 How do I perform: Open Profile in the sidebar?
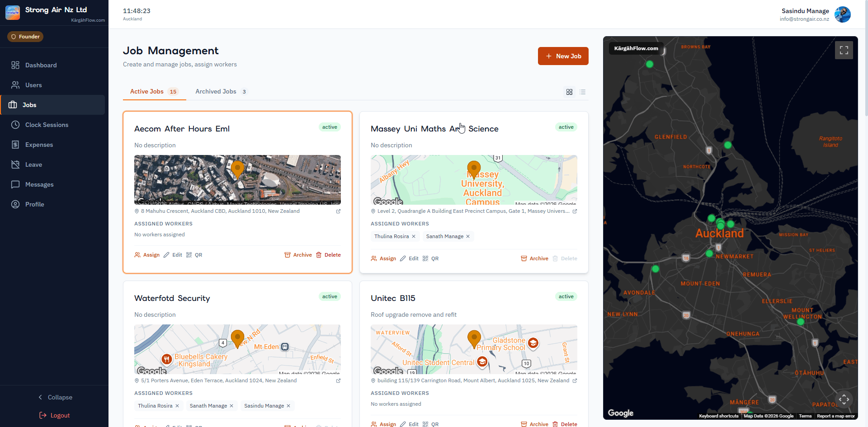coord(54,204)
